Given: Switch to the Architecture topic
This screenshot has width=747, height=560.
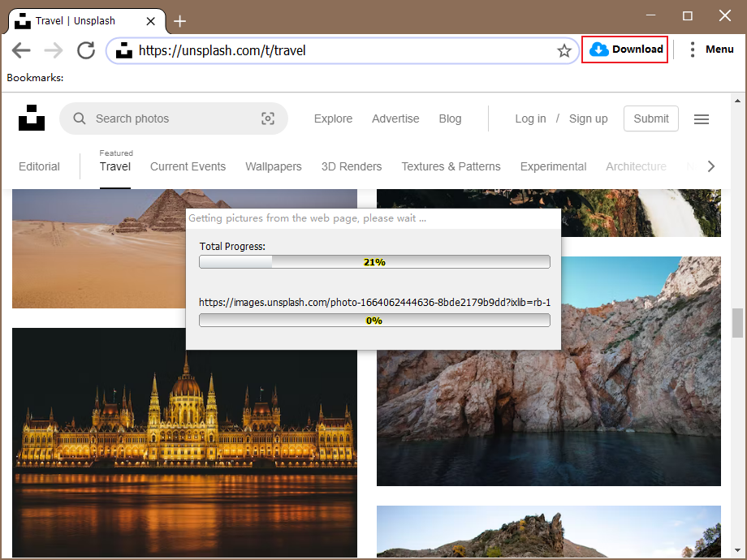Looking at the screenshot, I should pyautogui.click(x=636, y=166).
